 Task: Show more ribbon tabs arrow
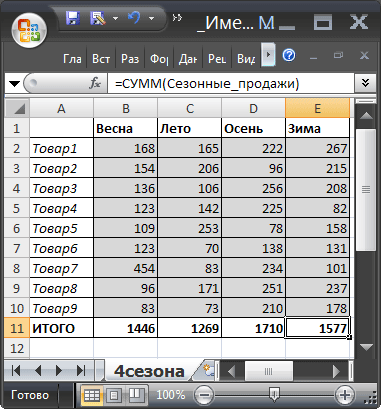(268, 54)
